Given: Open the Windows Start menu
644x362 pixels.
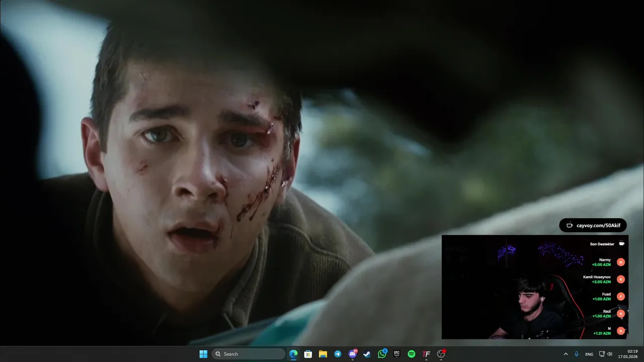Looking at the screenshot, I should pyautogui.click(x=203, y=354).
